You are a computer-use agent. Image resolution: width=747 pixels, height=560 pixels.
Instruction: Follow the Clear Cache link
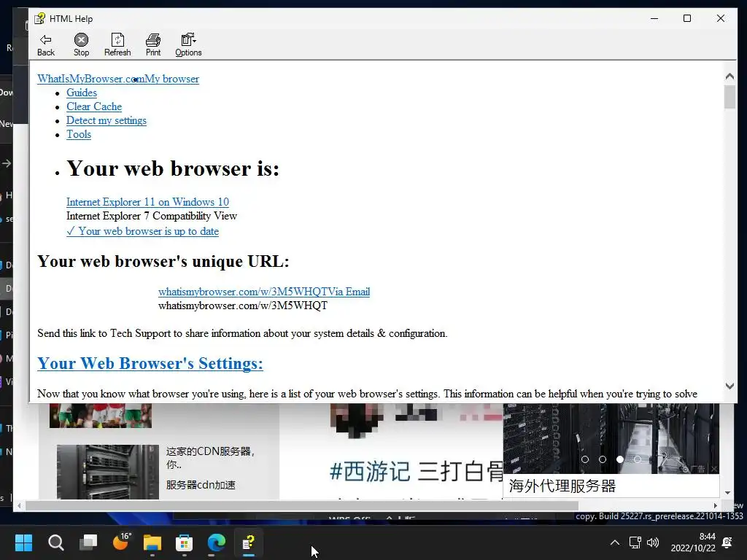point(94,106)
